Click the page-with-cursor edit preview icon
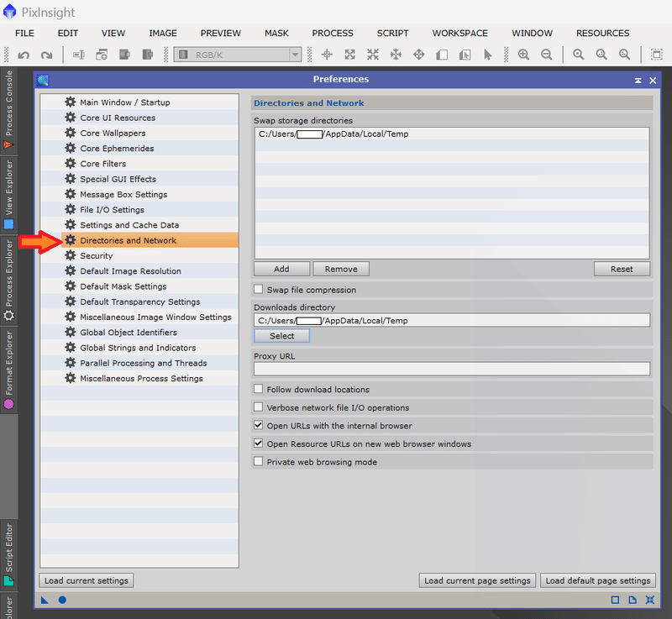Viewport: 672px width, 619px height. [x=465, y=55]
